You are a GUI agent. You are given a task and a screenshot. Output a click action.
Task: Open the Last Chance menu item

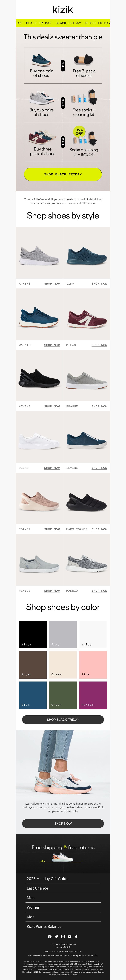pyautogui.click(x=63, y=888)
